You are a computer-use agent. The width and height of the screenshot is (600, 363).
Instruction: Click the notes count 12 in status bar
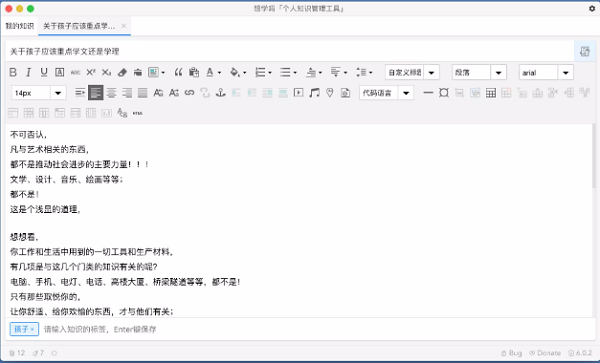17,353
